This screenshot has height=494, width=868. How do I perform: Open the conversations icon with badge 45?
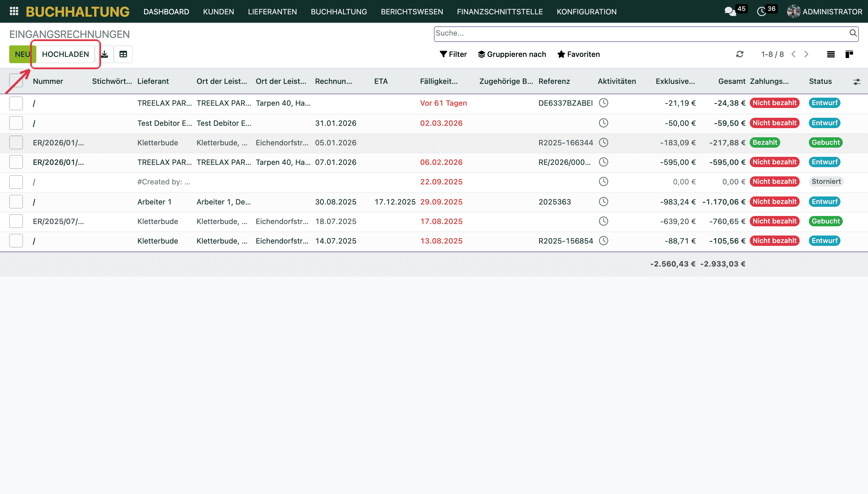coord(730,11)
